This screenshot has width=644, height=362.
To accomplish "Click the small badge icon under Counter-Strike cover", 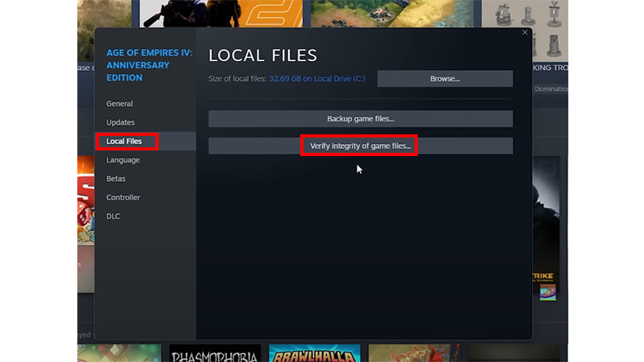I will click(548, 292).
